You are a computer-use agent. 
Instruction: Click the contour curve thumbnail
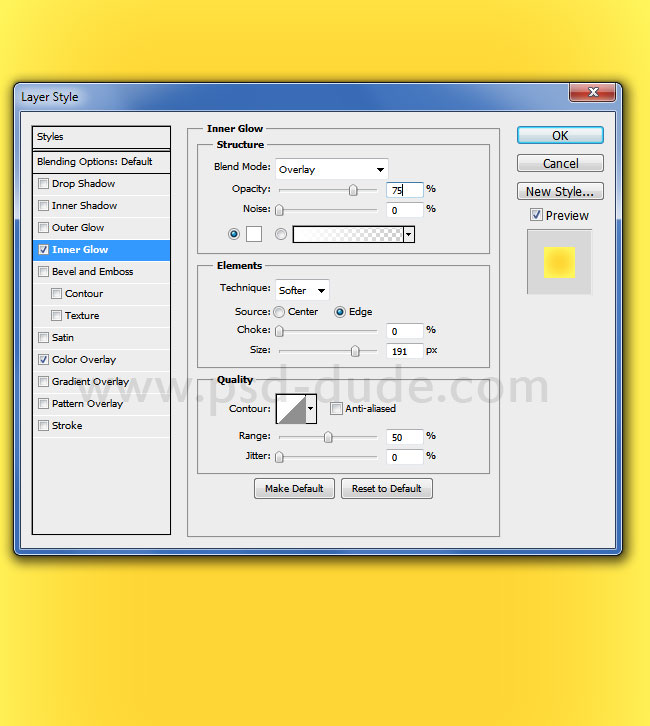click(291, 408)
